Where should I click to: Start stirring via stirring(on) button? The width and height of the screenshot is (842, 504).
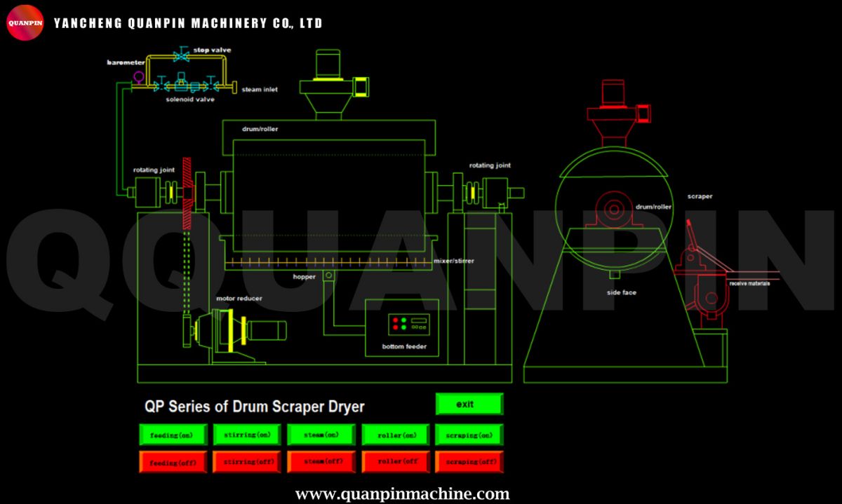coord(247,435)
